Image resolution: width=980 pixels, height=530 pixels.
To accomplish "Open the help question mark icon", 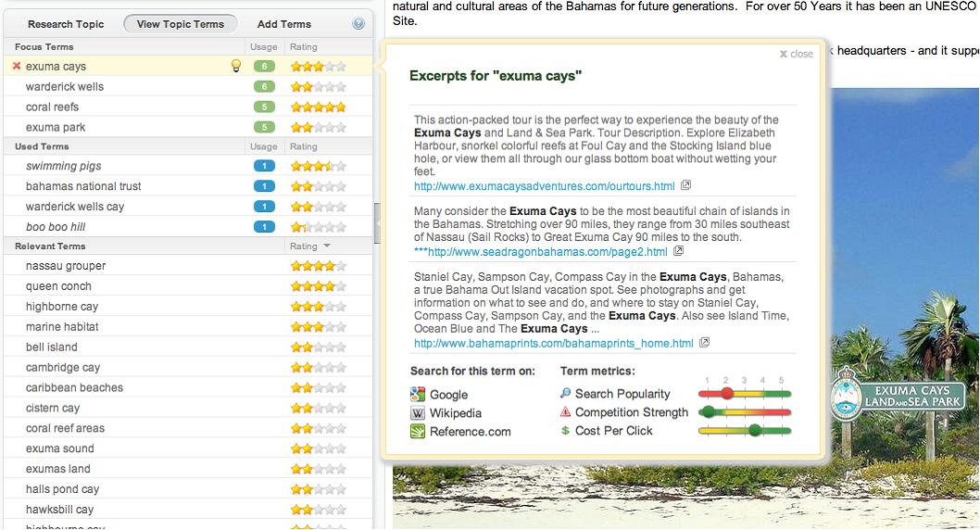I will coord(358,24).
